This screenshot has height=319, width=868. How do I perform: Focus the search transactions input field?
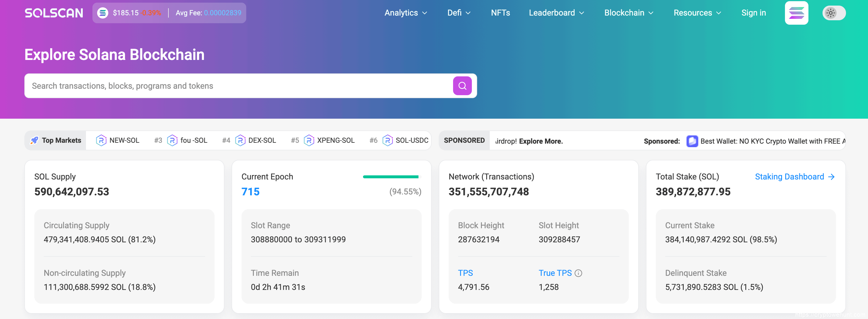tap(236, 86)
